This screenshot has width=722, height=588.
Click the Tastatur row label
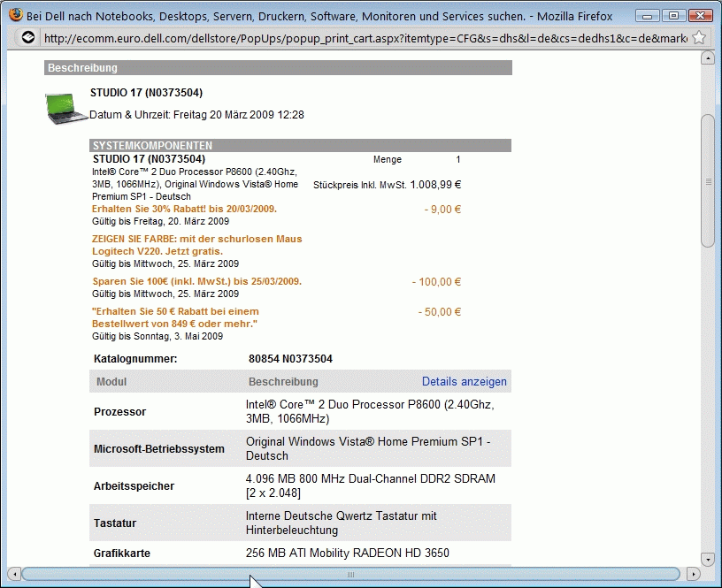115,523
